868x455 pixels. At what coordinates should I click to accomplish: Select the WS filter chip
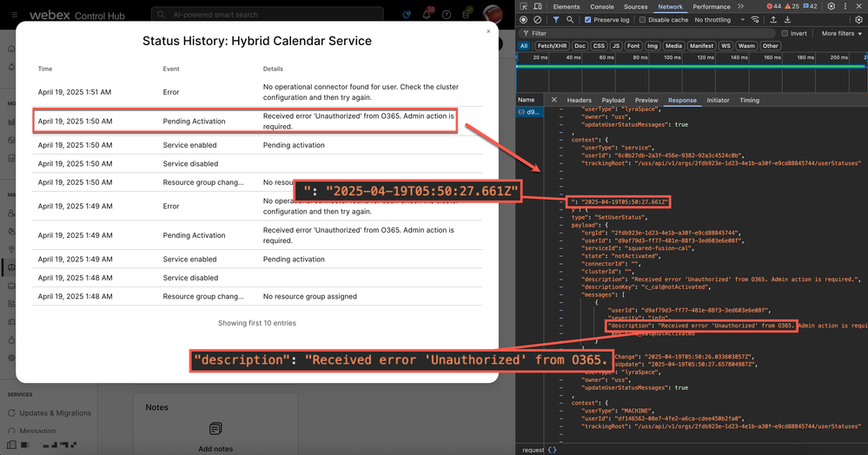726,46
